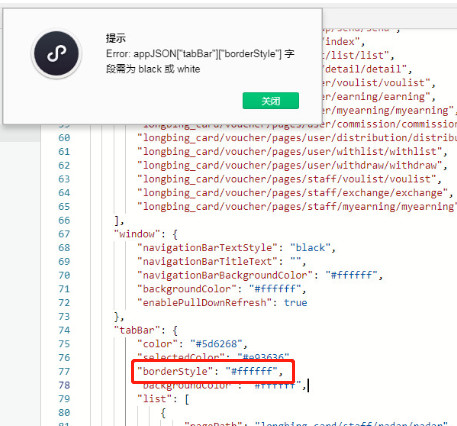Screen dimensions: 457x426
Task: Click the navigationBarTextStyle "black" value
Action: pos(310,248)
